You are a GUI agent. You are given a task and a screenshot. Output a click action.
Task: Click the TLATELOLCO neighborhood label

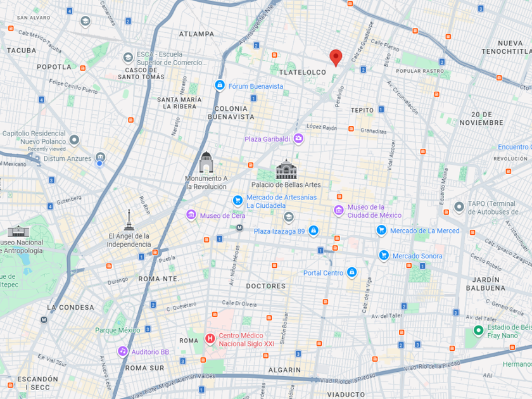302,72
